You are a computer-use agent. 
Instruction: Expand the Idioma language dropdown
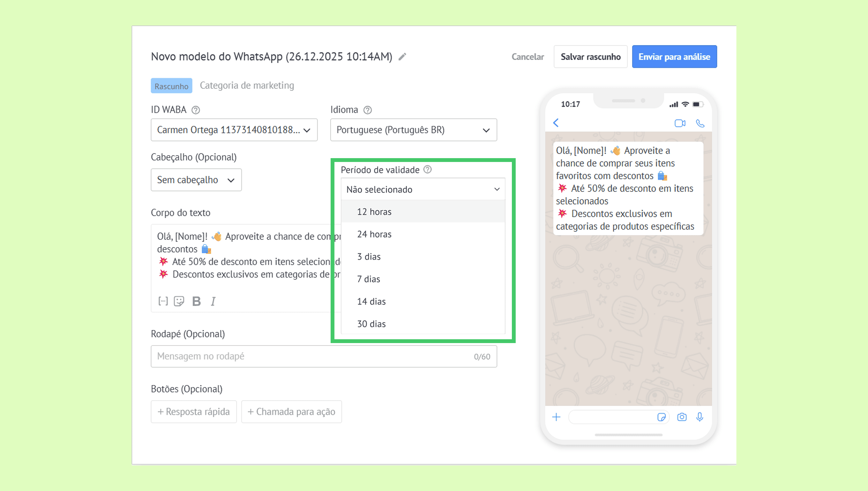click(x=413, y=130)
